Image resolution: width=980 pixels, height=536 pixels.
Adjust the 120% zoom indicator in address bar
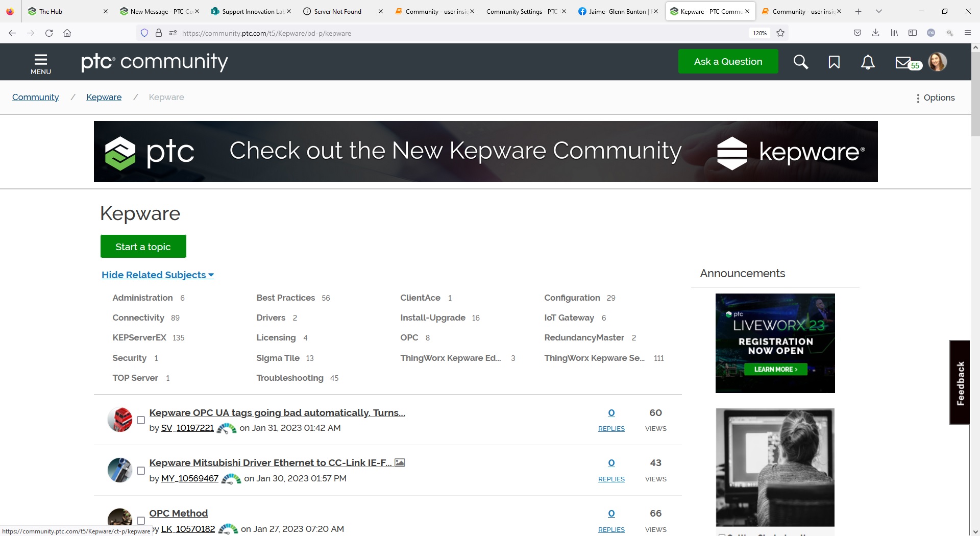(759, 33)
